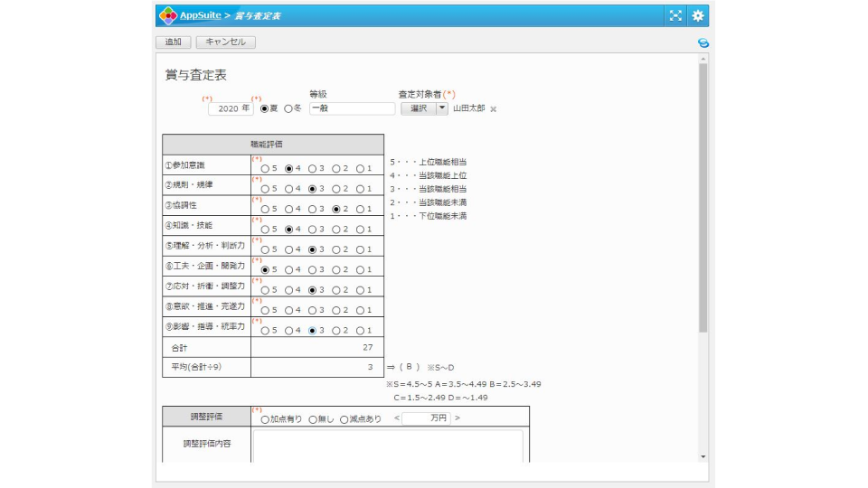Rate ⑤理解・分析・判断力 as 1
Viewport: 868px width, 488px height.
361,250
